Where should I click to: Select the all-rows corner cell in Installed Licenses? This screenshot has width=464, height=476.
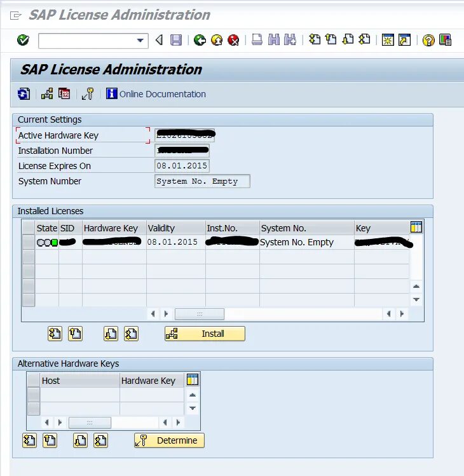[x=29, y=228]
